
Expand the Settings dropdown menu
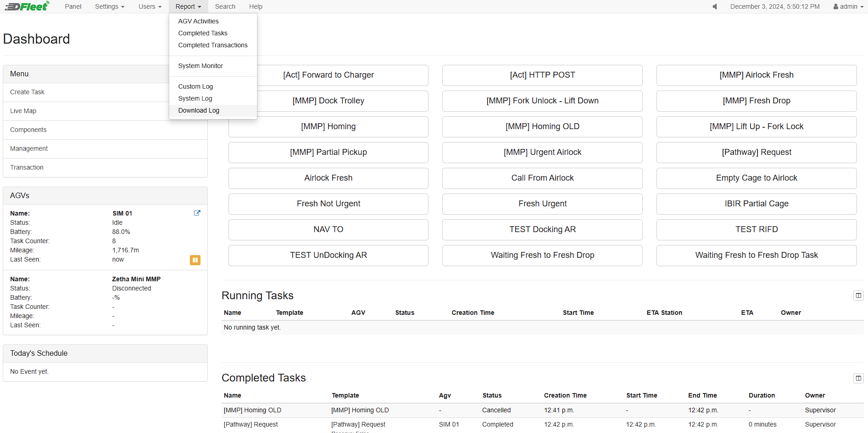click(x=109, y=6)
